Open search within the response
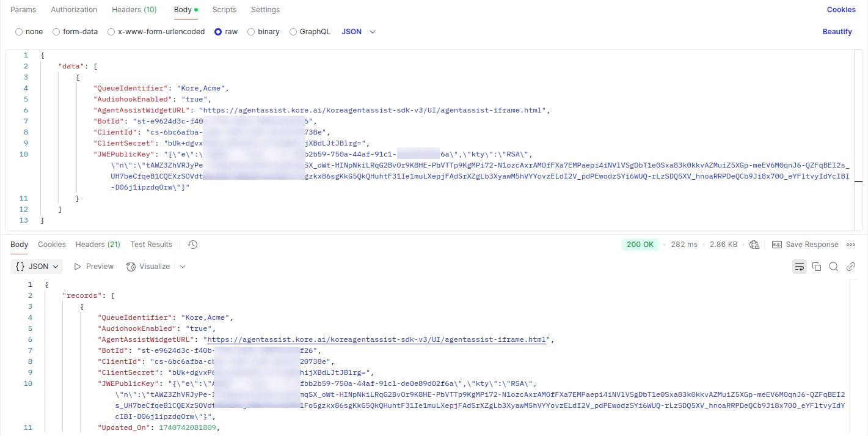This screenshot has width=868, height=436. click(x=834, y=266)
